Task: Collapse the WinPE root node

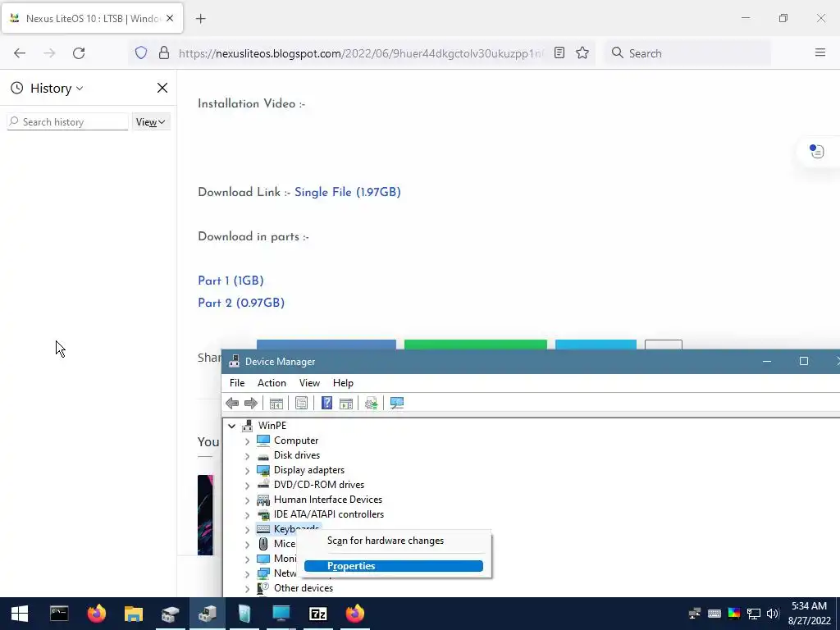Action: click(x=231, y=426)
